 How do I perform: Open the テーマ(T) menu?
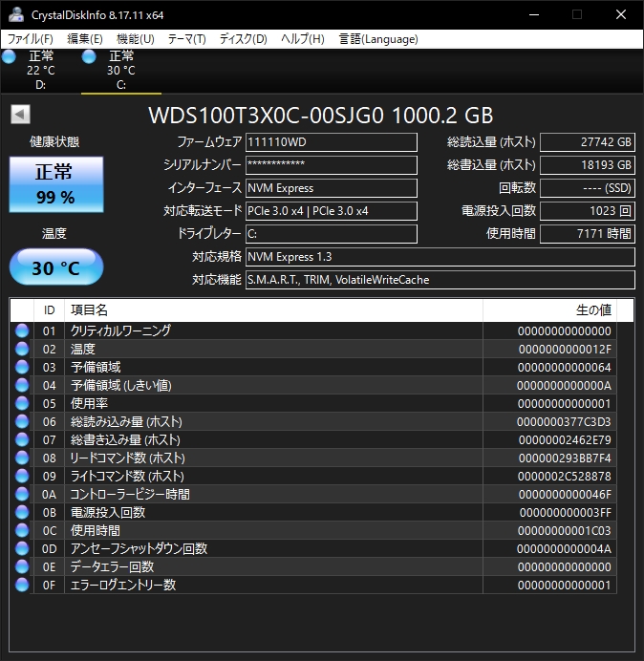[x=187, y=39]
